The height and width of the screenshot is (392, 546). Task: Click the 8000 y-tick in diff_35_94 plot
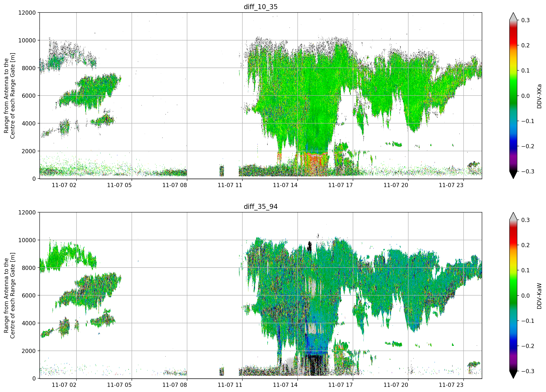(x=29, y=268)
